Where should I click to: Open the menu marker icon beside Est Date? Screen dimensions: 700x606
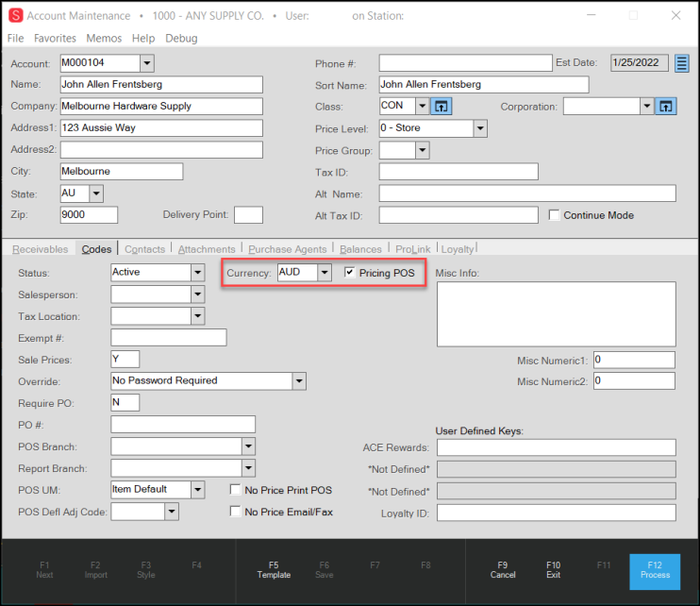[682, 63]
